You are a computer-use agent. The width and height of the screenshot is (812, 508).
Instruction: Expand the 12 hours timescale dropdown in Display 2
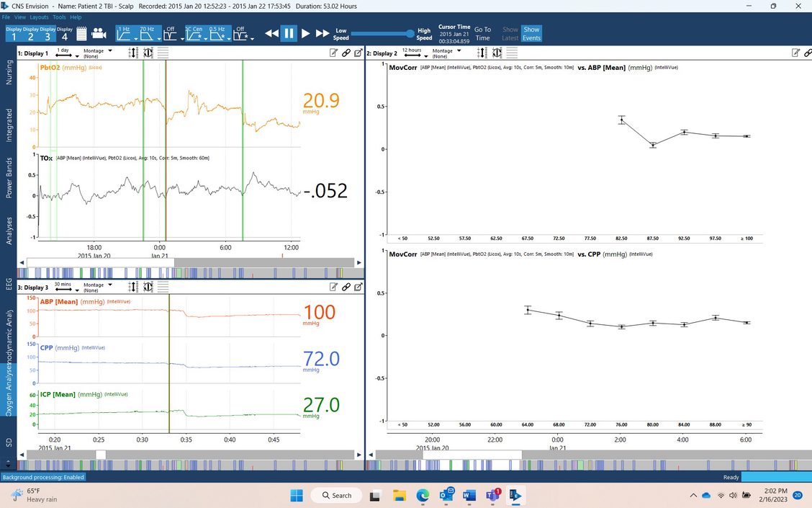click(x=413, y=53)
